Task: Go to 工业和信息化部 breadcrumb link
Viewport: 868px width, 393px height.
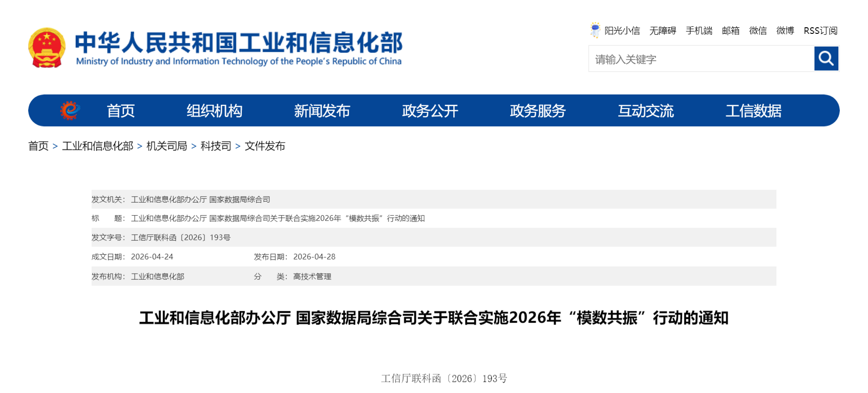Action: 98,146
